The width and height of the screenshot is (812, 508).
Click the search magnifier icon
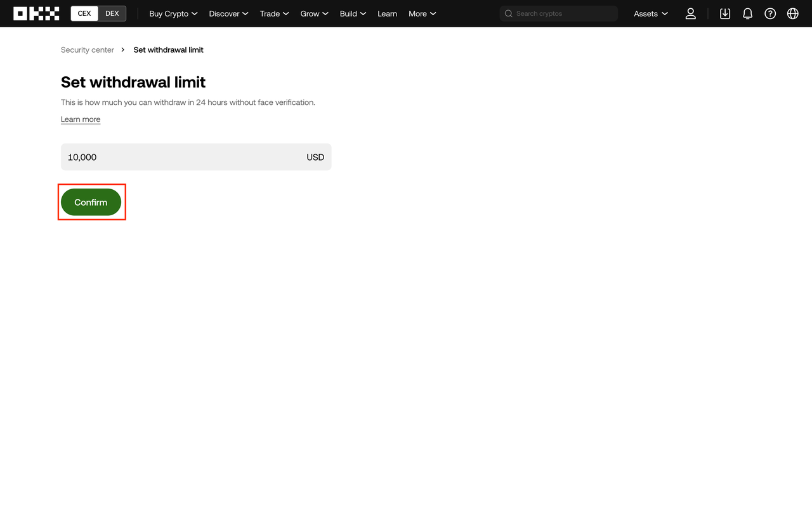click(509, 13)
